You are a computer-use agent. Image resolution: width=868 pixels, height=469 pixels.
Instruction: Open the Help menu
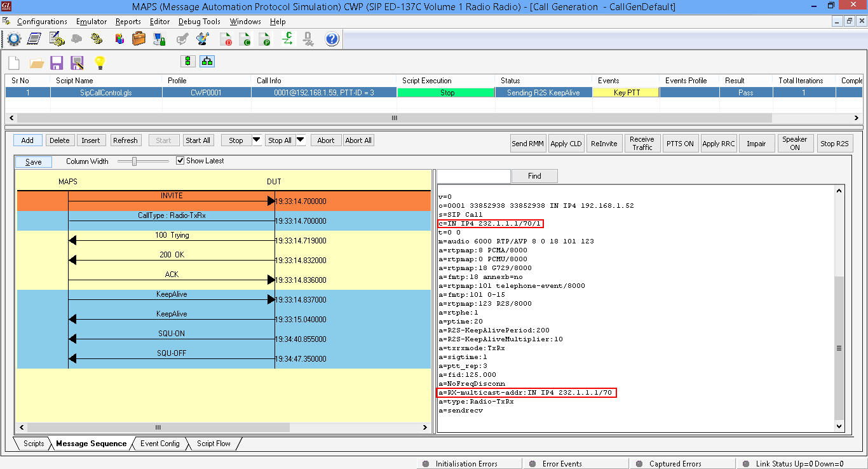tap(278, 22)
